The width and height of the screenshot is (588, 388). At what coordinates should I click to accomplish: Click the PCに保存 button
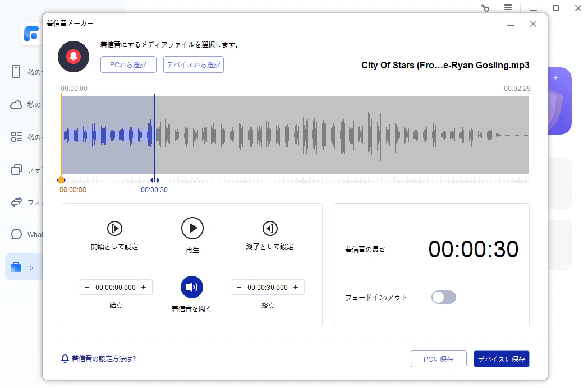[x=439, y=359]
